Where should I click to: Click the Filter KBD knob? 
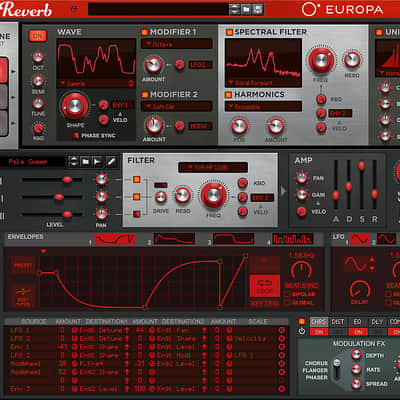242,183
